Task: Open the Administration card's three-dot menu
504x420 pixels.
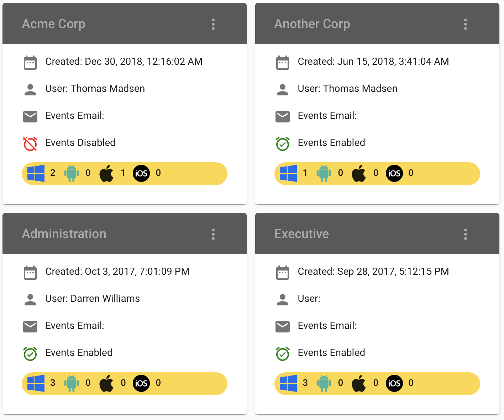Action: [x=213, y=234]
